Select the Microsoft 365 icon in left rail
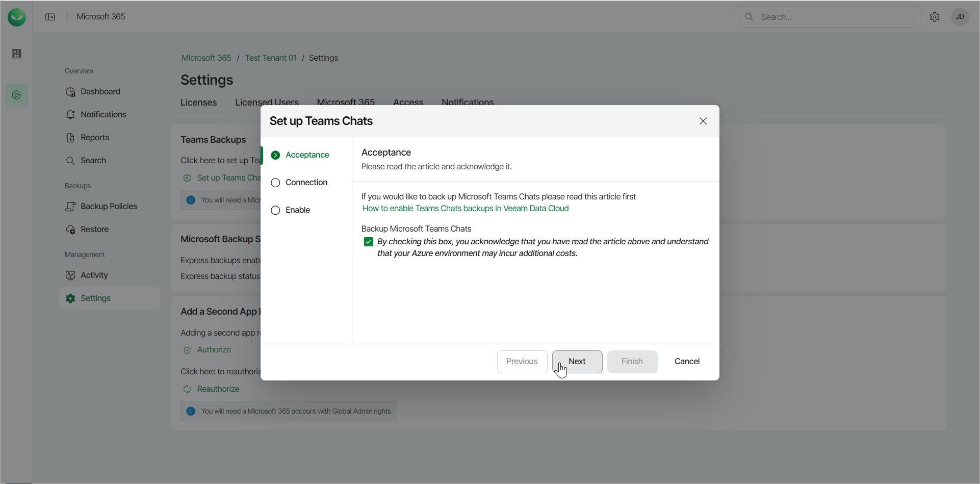Image resolution: width=980 pixels, height=484 pixels. (16, 95)
